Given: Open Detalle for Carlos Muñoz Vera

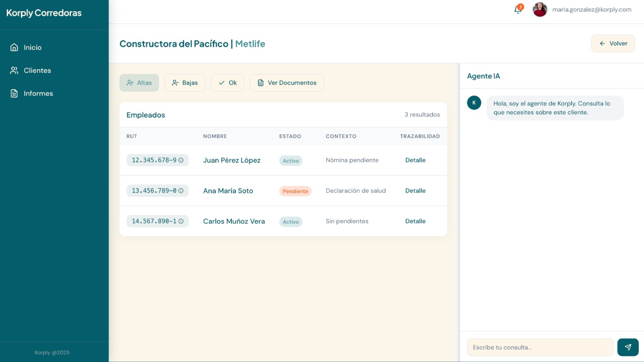Looking at the screenshot, I should pos(415,221).
